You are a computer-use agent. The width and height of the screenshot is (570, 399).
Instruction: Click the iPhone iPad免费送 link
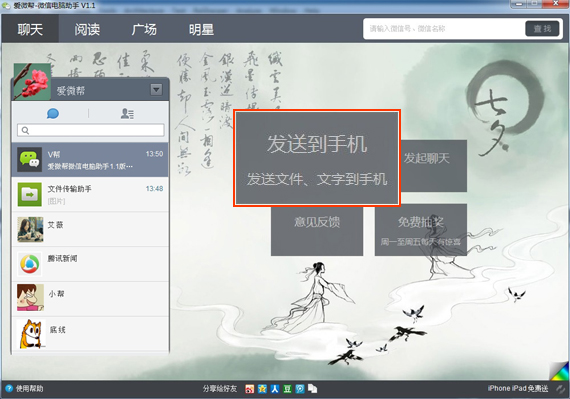(518, 388)
